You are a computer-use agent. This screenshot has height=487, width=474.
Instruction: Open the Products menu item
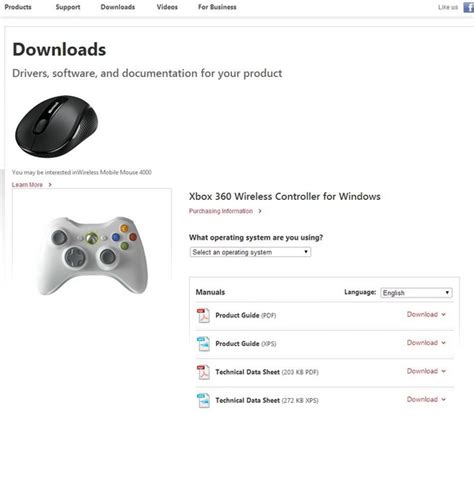pos(18,7)
